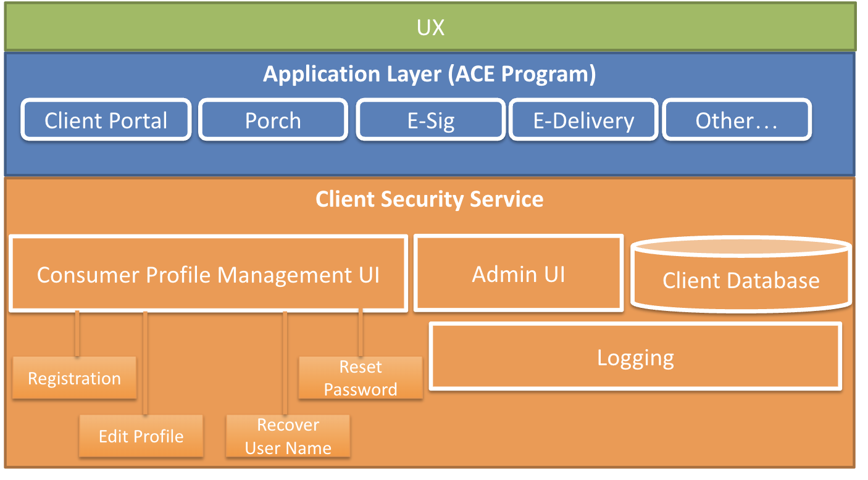Select the Admin UI box
The image size is (868, 480).
click(x=519, y=273)
